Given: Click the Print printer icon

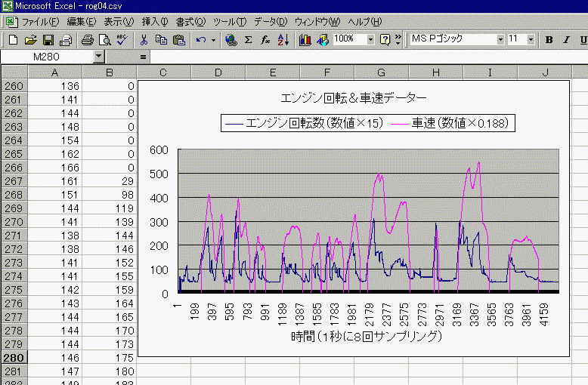Looking at the screenshot, I should click(88, 39).
